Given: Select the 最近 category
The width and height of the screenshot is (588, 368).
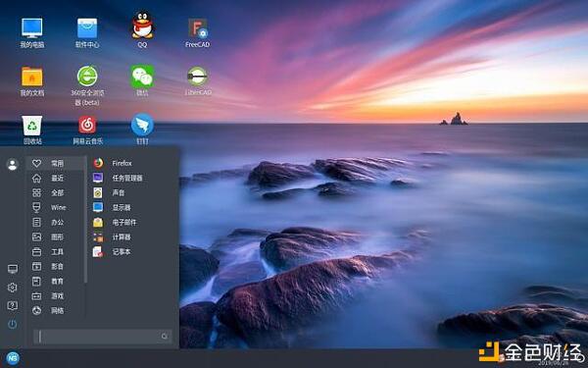Looking at the screenshot, I should tap(56, 178).
